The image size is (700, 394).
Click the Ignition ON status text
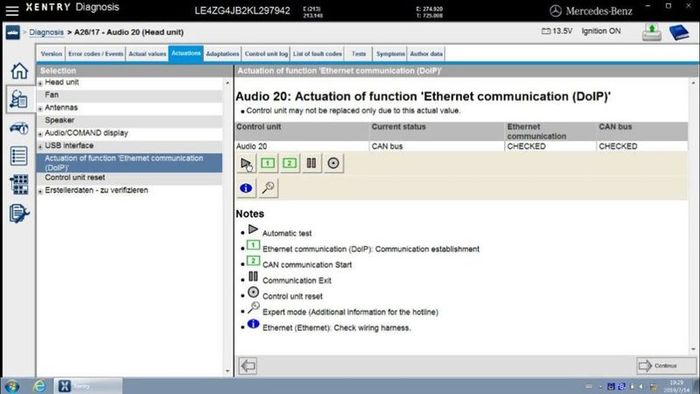pyautogui.click(x=601, y=31)
